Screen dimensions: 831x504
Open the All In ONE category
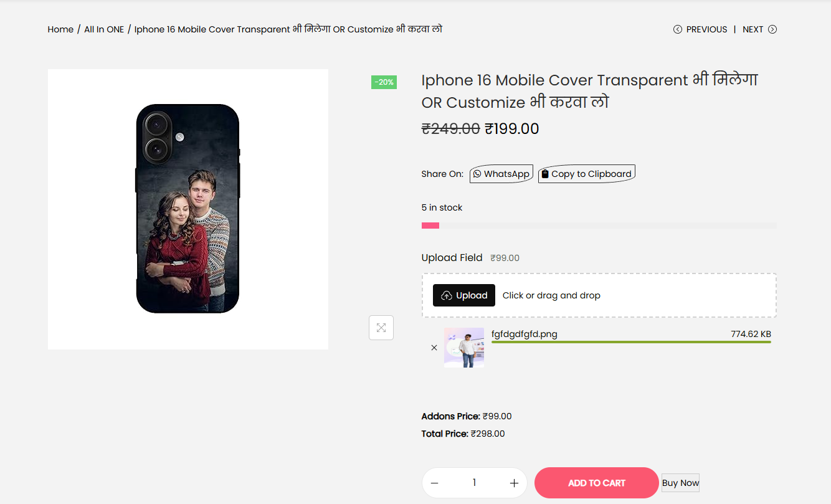click(x=104, y=29)
